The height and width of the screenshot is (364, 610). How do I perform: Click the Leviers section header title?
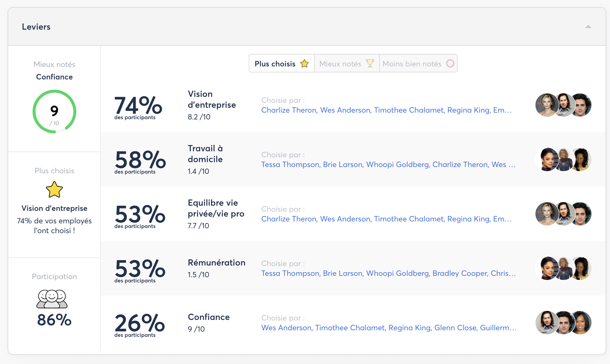[x=36, y=27]
